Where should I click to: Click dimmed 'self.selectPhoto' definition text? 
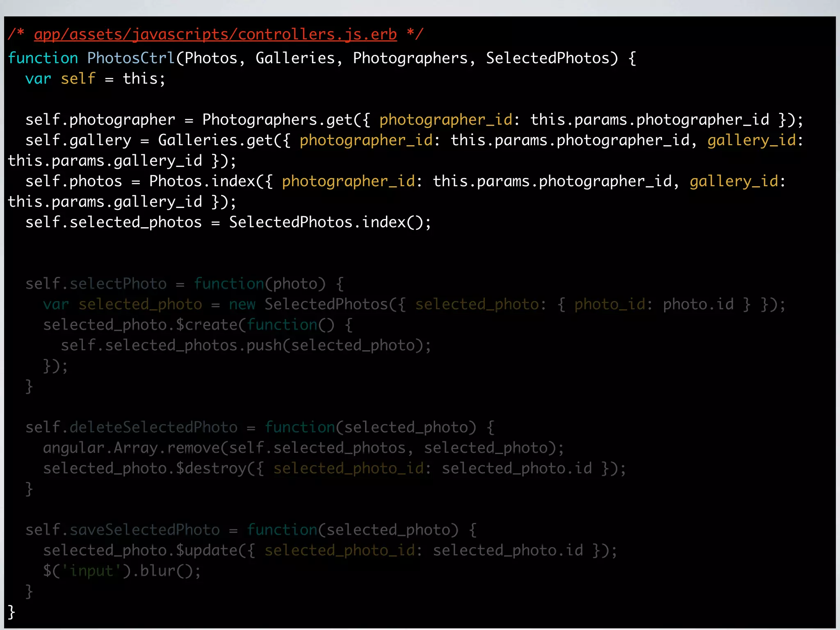click(96, 284)
